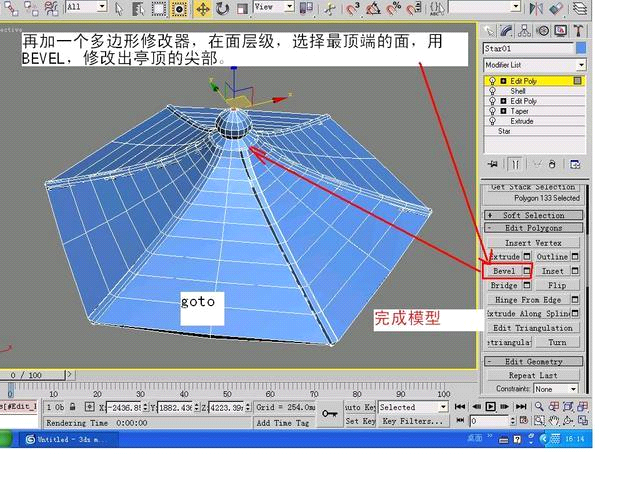The width and height of the screenshot is (640, 480).
Task: Click the Mirror tool icon
Action: click(x=536, y=8)
